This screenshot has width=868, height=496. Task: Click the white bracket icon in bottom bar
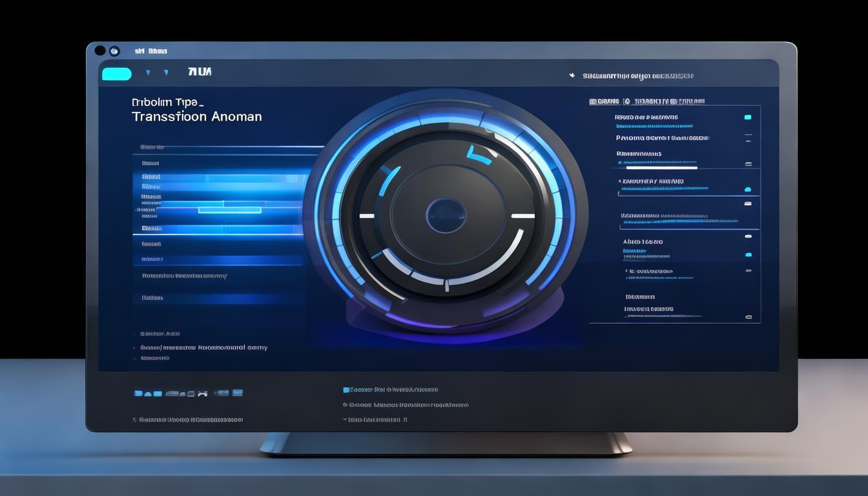(x=203, y=393)
